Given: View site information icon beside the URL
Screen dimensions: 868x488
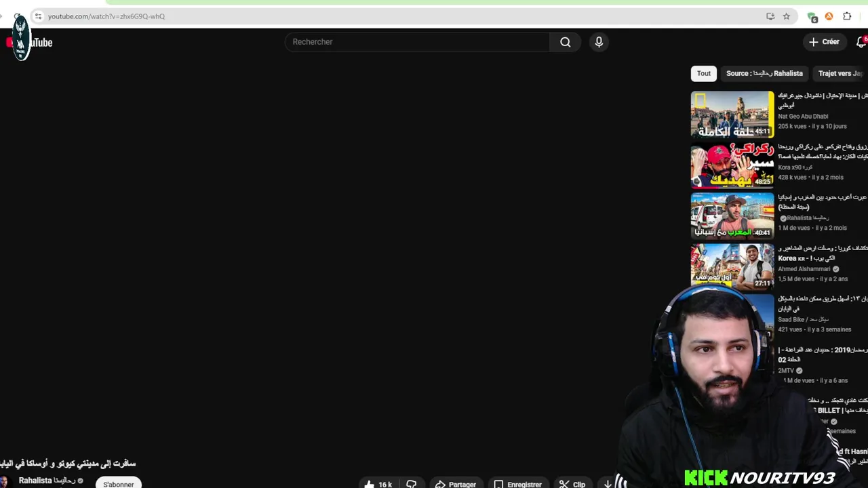Looking at the screenshot, I should coord(38,16).
